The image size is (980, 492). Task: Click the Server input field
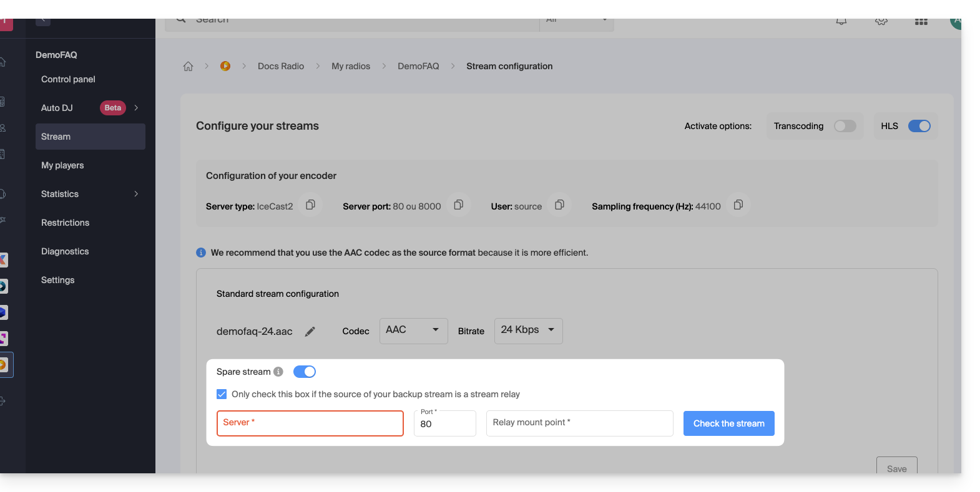coord(310,423)
